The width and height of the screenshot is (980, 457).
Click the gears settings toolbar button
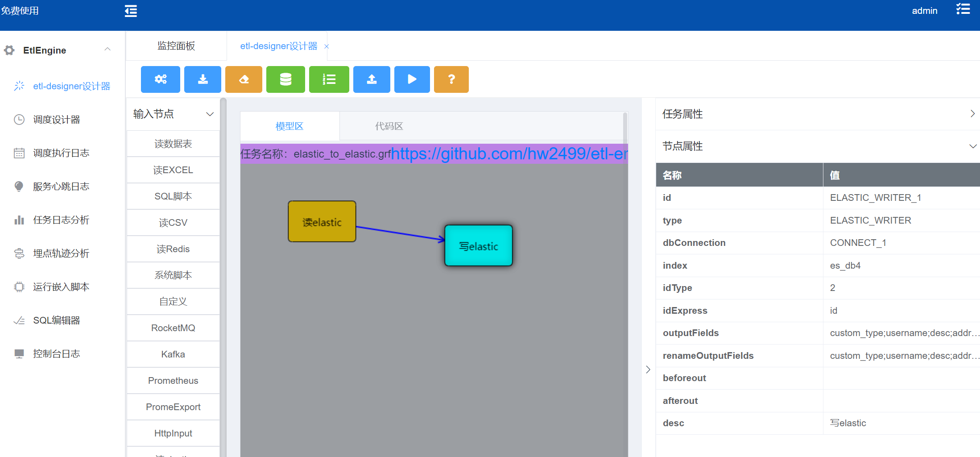[x=161, y=79]
